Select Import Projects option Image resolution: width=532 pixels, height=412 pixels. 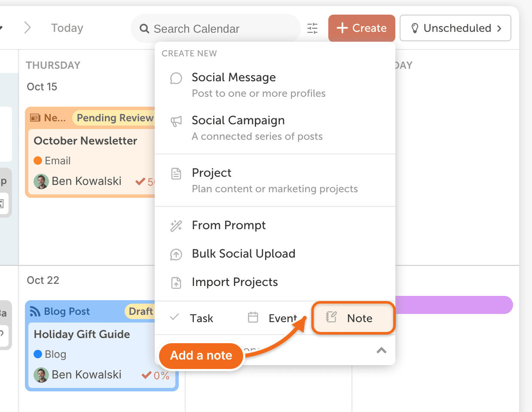click(275, 282)
